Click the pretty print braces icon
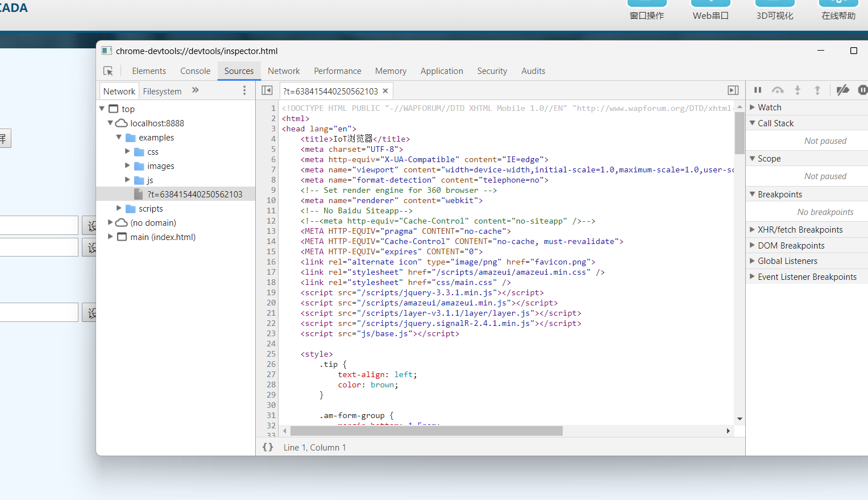The image size is (868, 500). 268,447
